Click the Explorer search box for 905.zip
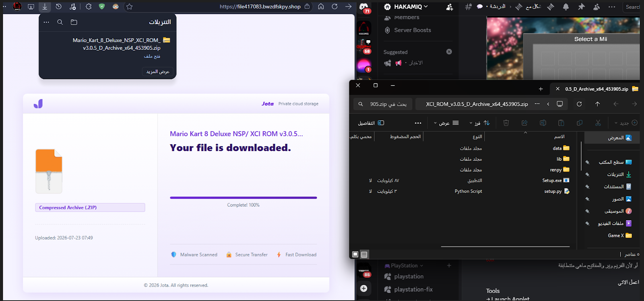 (383, 104)
